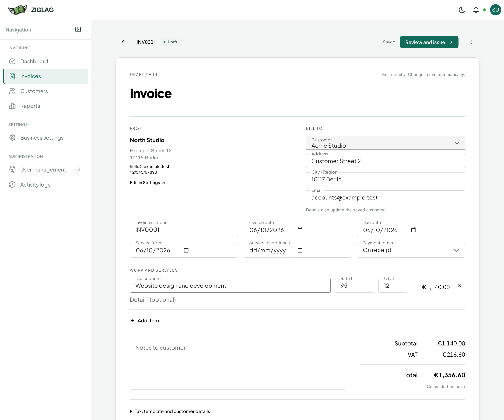504x420 pixels.
Task: Open the Invoice date calendar picker
Action: pos(300,230)
